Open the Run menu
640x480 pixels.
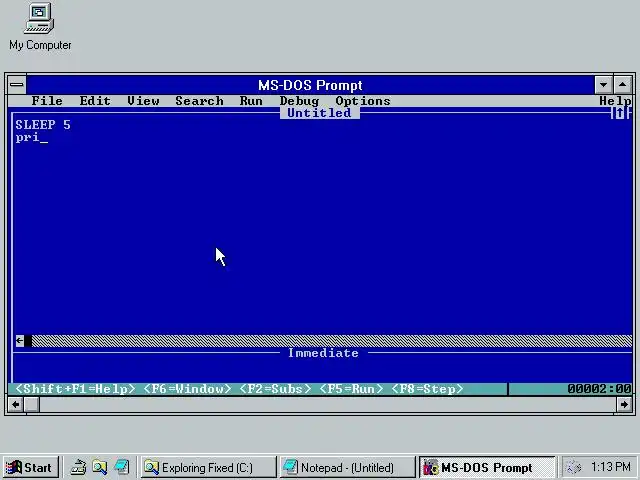tap(251, 101)
